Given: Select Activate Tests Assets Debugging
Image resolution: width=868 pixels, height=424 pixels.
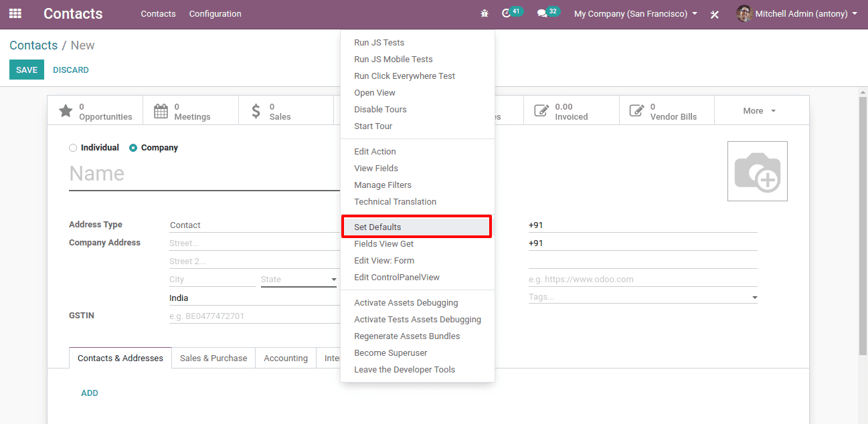Looking at the screenshot, I should pyautogui.click(x=418, y=320).
